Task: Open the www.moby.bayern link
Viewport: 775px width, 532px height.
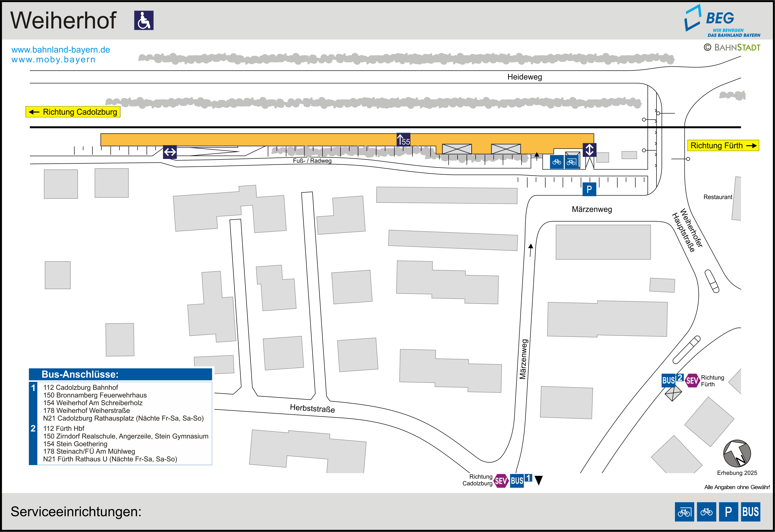Action: 53,60
